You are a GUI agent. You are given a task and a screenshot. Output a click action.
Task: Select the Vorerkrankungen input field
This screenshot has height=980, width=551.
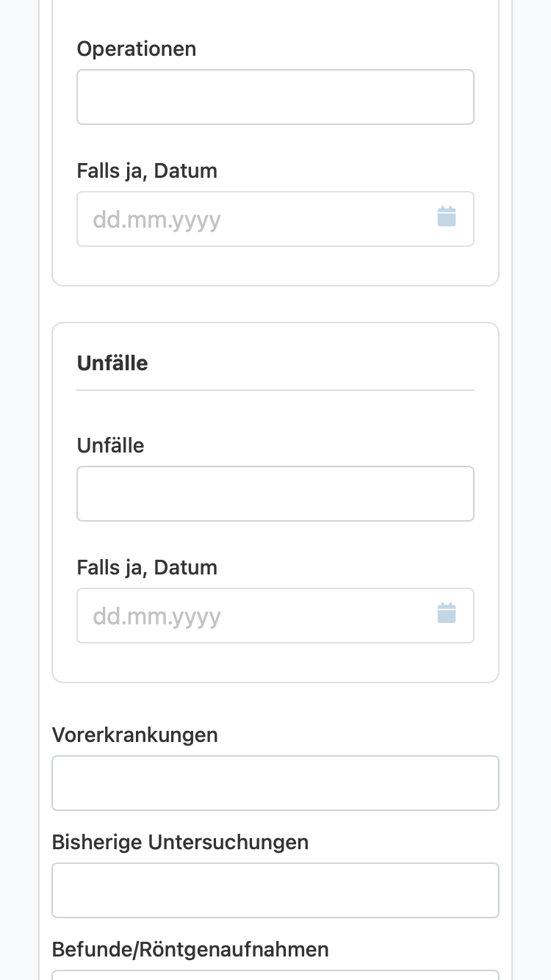click(x=275, y=783)
